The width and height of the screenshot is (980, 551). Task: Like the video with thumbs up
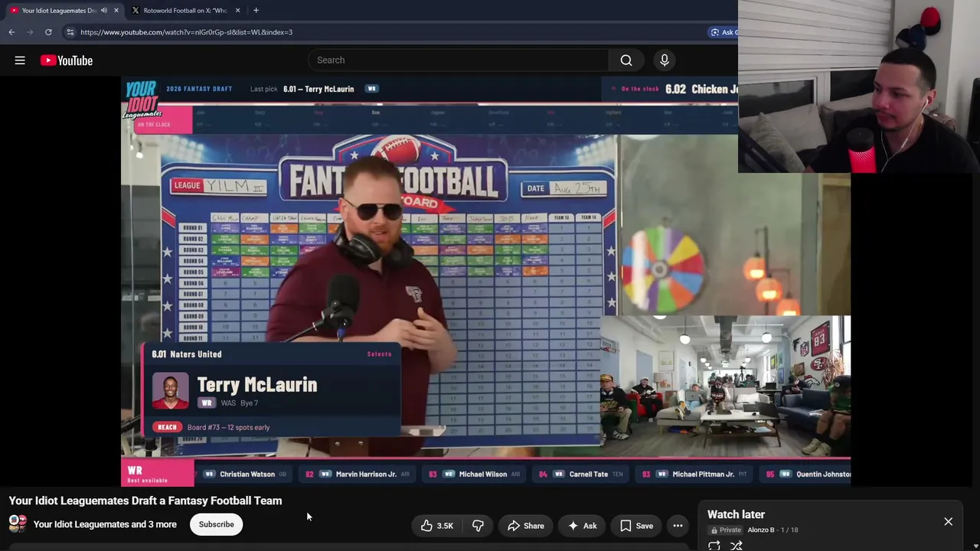(436, 526)
